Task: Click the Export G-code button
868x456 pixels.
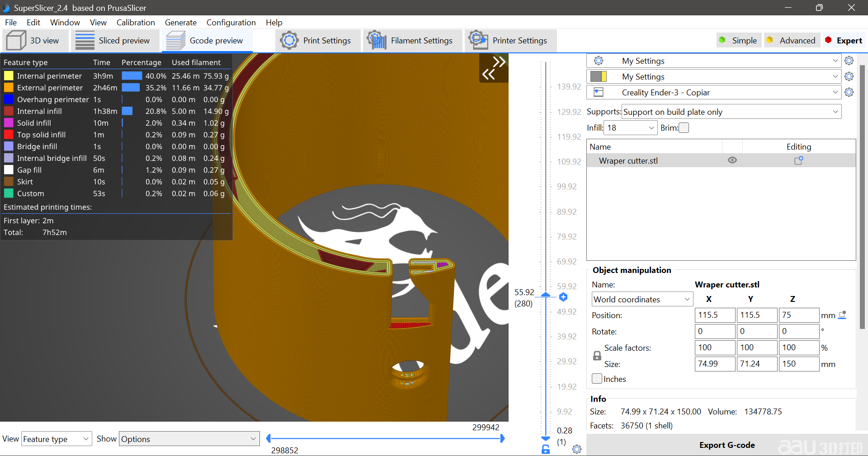Action: pyautogui.click(x=726, y=445)
